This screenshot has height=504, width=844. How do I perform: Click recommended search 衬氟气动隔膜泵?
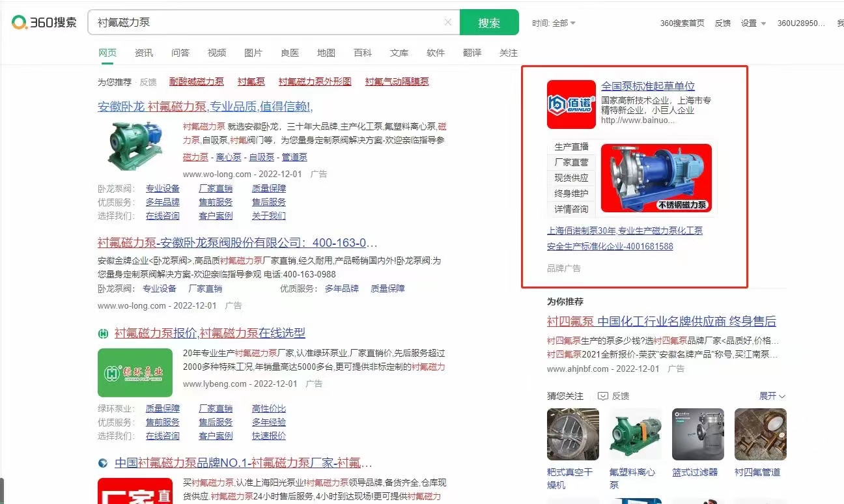click(x=397, y=81)
